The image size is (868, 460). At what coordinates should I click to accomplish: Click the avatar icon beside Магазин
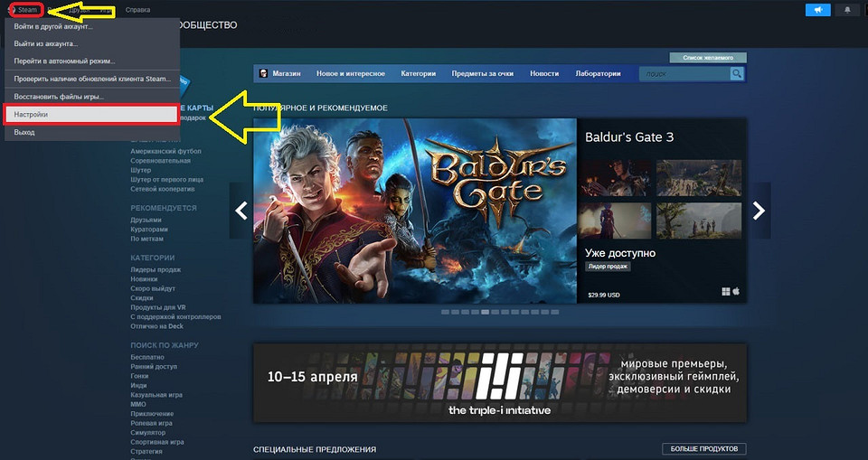point(263,74)
